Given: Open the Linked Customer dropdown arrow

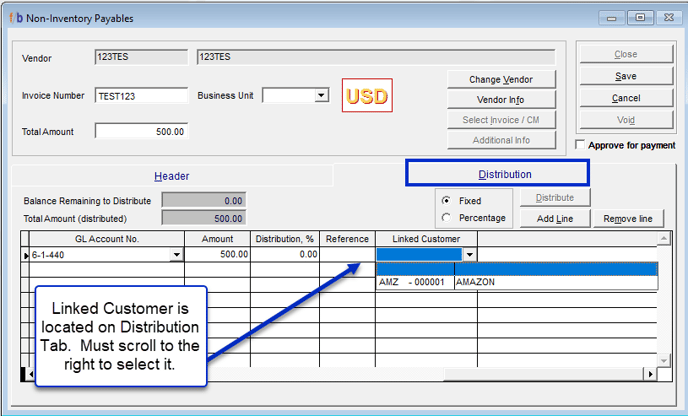Looking at the screenshot, I should pos(470,256).
